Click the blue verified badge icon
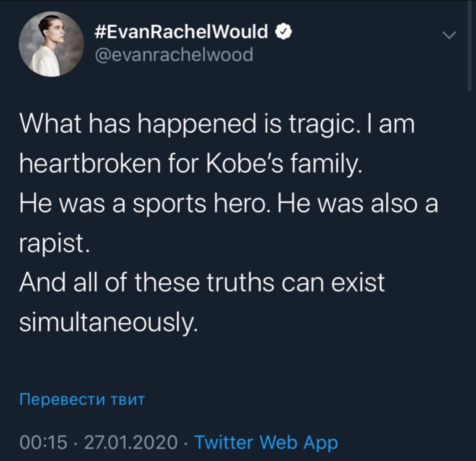This screenshot has width=476, height=461. [x=283, y=32]
